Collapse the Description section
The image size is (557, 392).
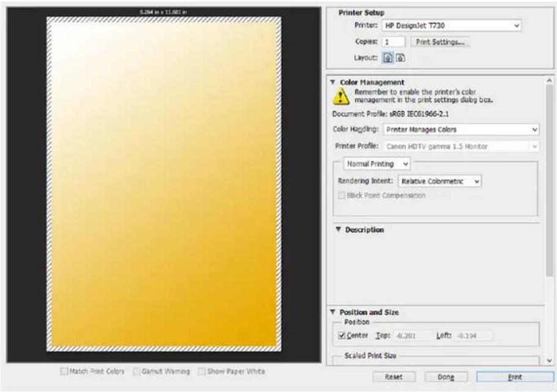pyautogui.click(x=338, y=230)
